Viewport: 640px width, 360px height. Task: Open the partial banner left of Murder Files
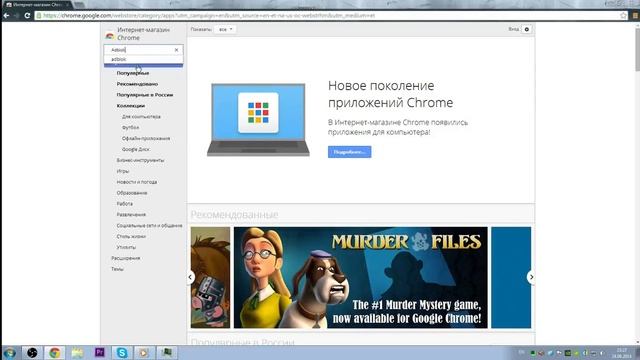coord(210,278)
